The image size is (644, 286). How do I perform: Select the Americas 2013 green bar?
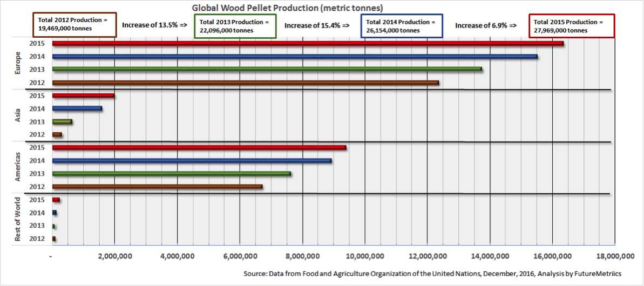172,174
